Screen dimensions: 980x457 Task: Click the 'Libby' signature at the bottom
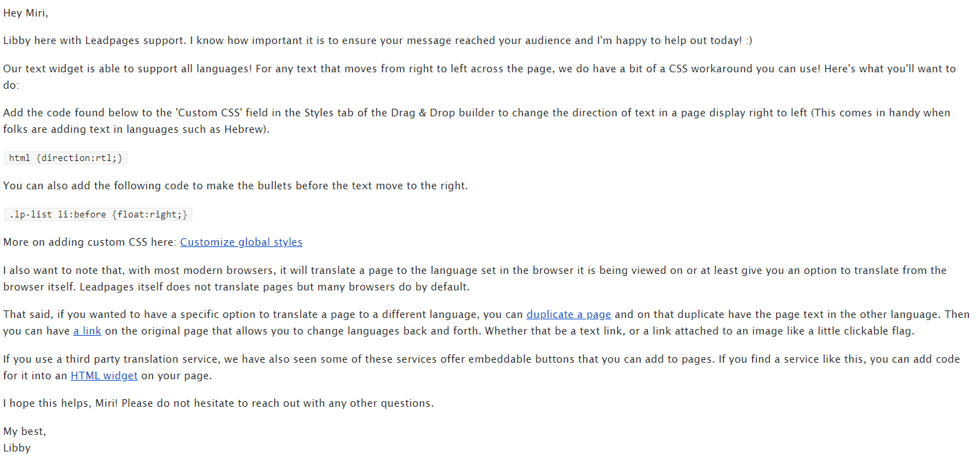click(x=17, y=448)
